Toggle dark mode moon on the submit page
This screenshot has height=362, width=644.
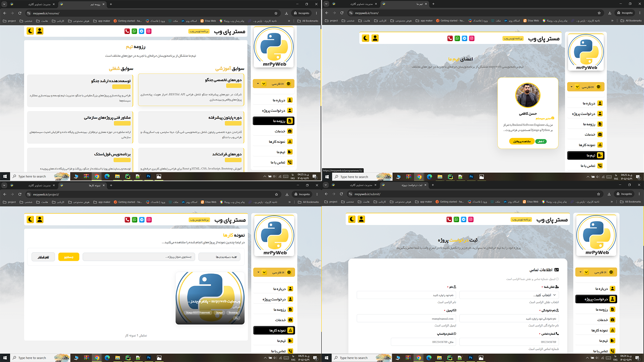click(352, 219)
